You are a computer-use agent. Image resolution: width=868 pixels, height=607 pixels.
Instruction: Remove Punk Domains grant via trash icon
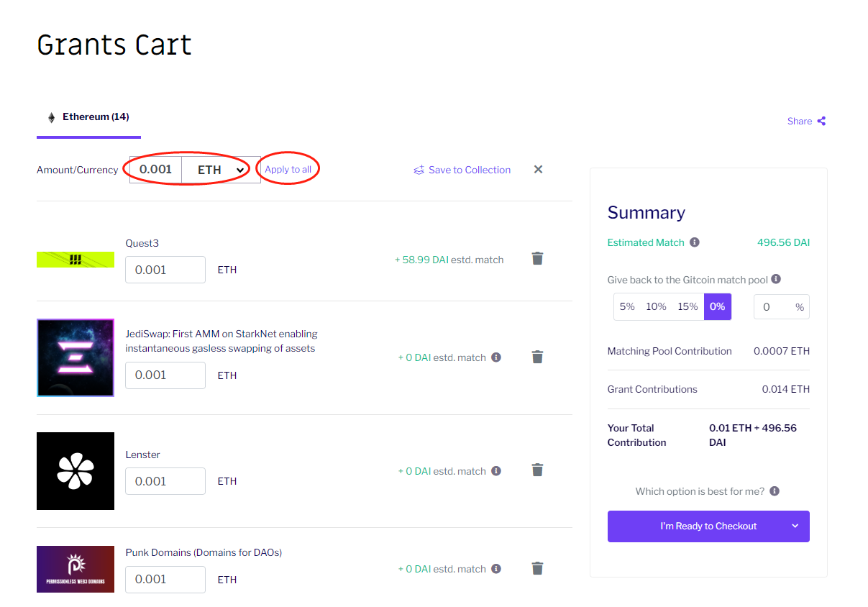point(537,568)
